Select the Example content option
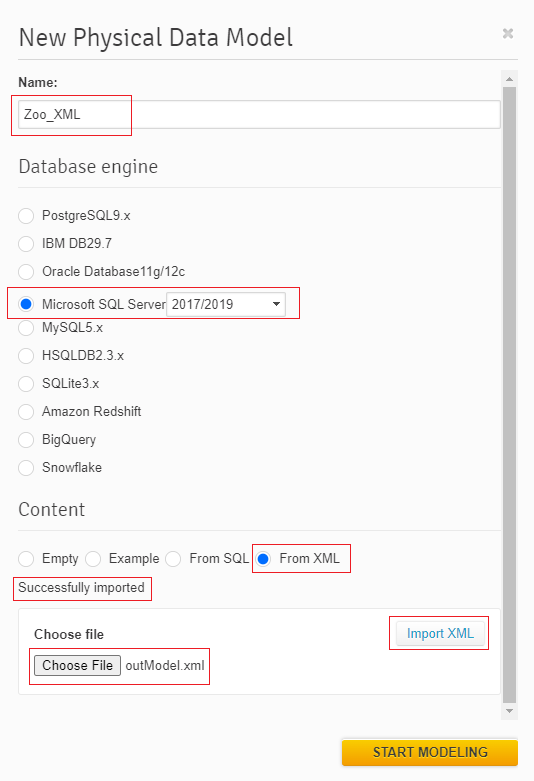 [93, 559]
